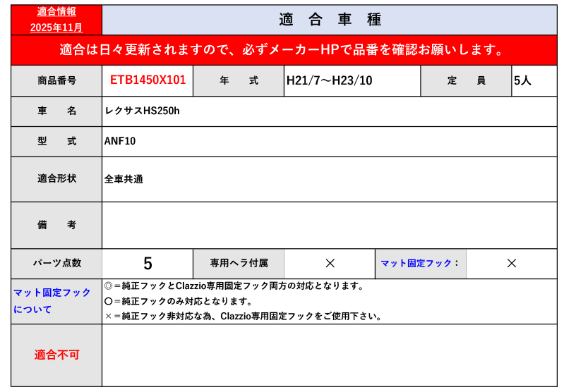Select the 5人 capacity value
The height and width of the screenshot is (392, 564).
[523, 80]
